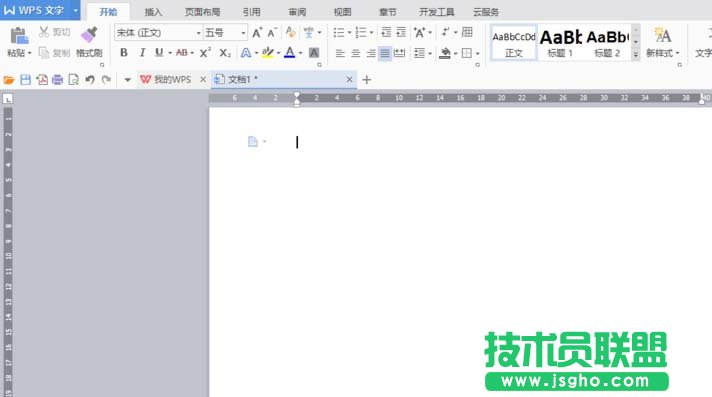712x397 pixels.
Task: Switch to the 视图 (View) tab
Action: (x=342, y=12)
